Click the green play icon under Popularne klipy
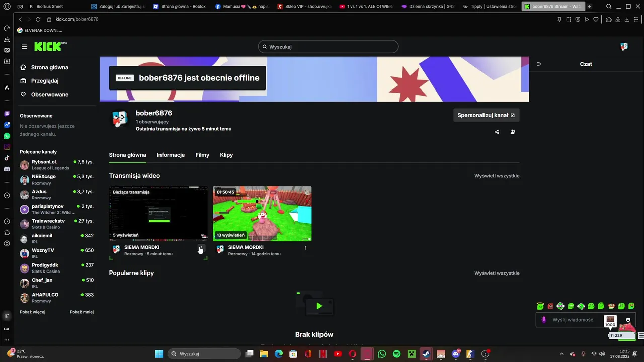This screenshot has height=362, width=644. [319, 306]
